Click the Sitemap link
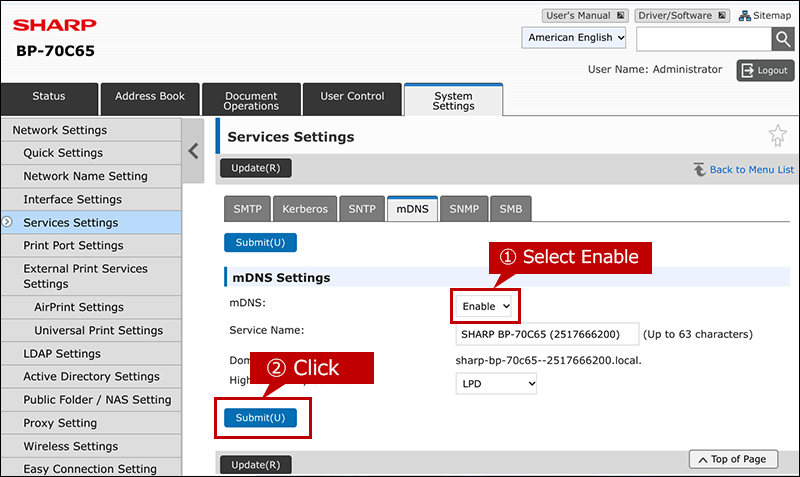800x477 pixels. [x=765, y=15]
